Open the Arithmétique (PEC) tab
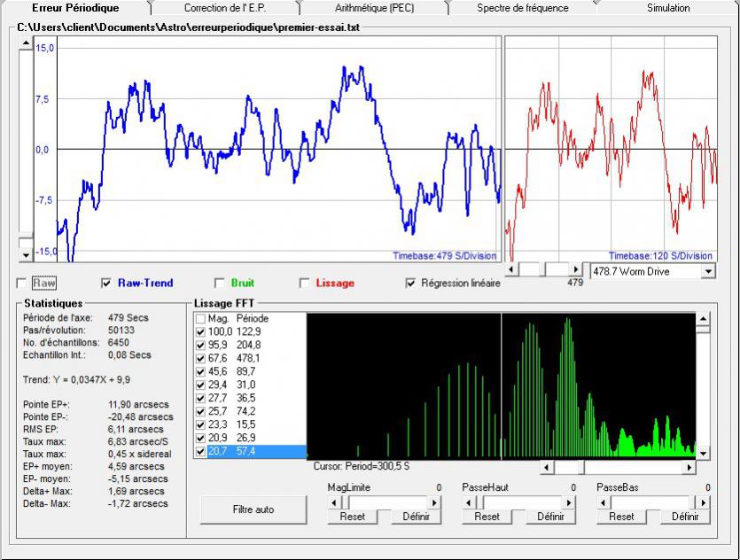Screen dimensions: 740x560 pos(375,8)
